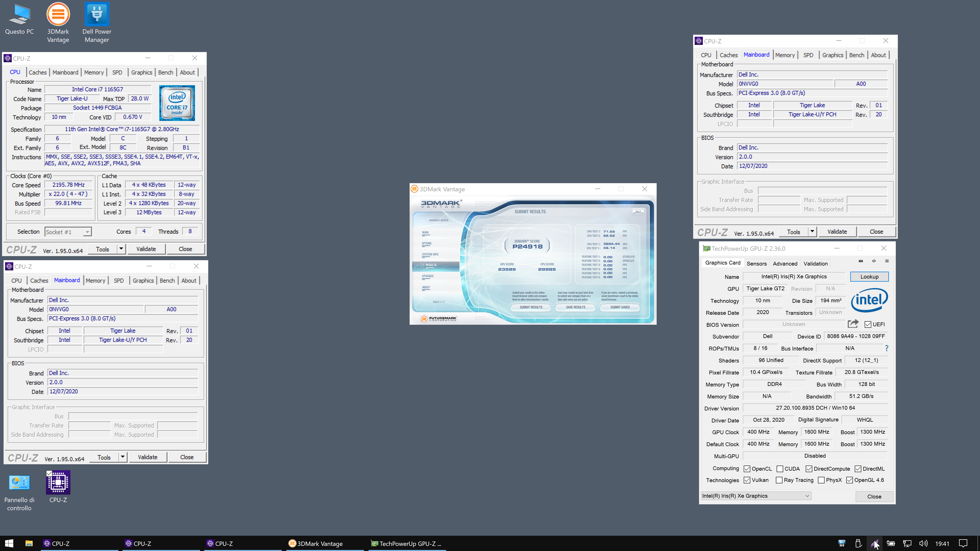Click the Bus Interface question mark icon
Screen dimensions: 980x551
click(x=887, y=348)
